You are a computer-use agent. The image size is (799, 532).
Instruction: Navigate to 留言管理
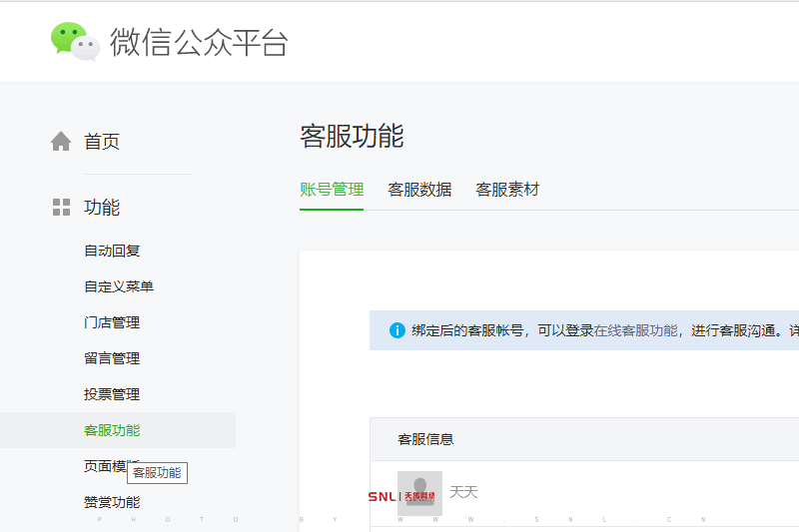[112, 358]
